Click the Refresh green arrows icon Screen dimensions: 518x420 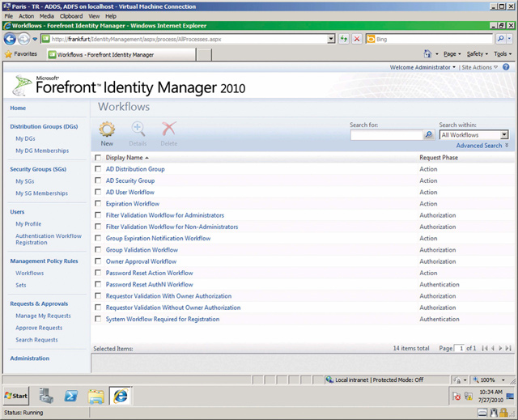point(344,39)
